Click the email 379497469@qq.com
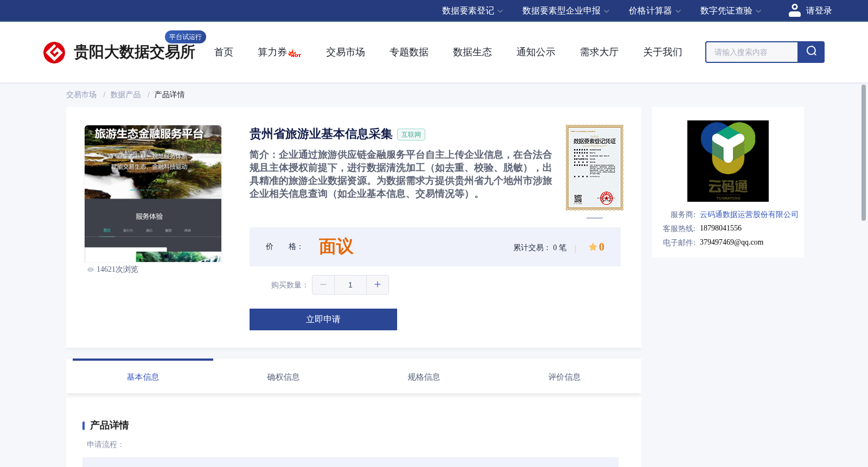 [x=731, y=242]
